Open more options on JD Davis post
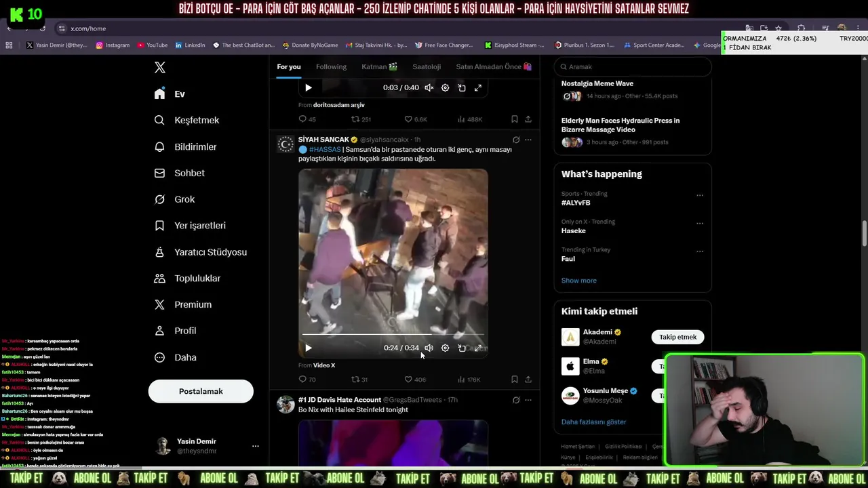The height and width of the screenshot is (488, 868). (x=528, y=400)
